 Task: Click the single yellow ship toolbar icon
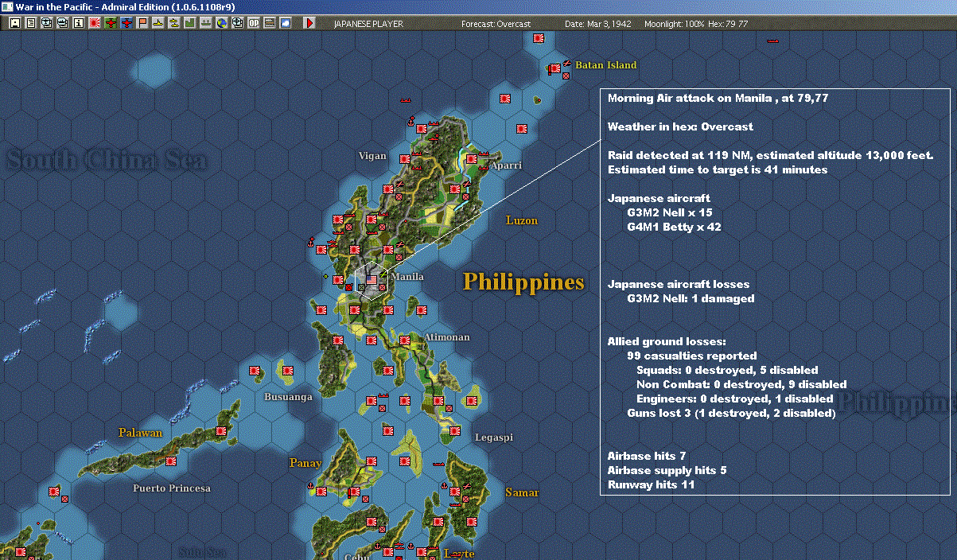coord(158,23)
